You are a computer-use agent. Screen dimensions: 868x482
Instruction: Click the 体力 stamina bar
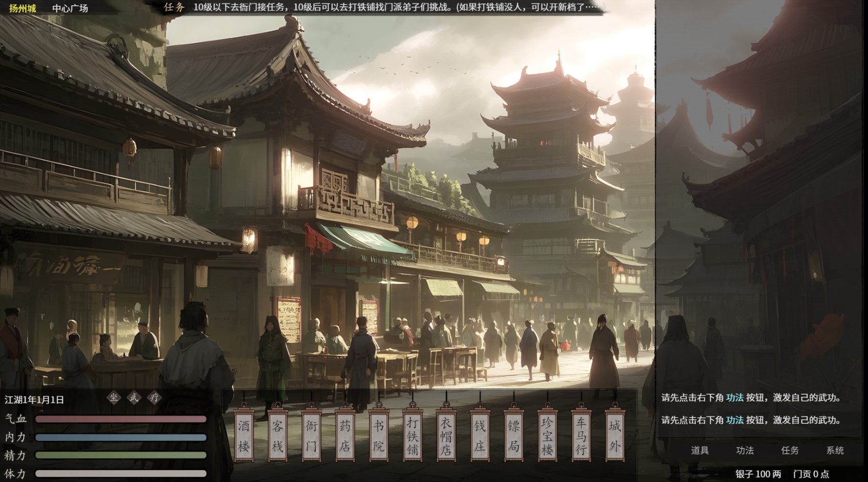[x=121, y=473]
